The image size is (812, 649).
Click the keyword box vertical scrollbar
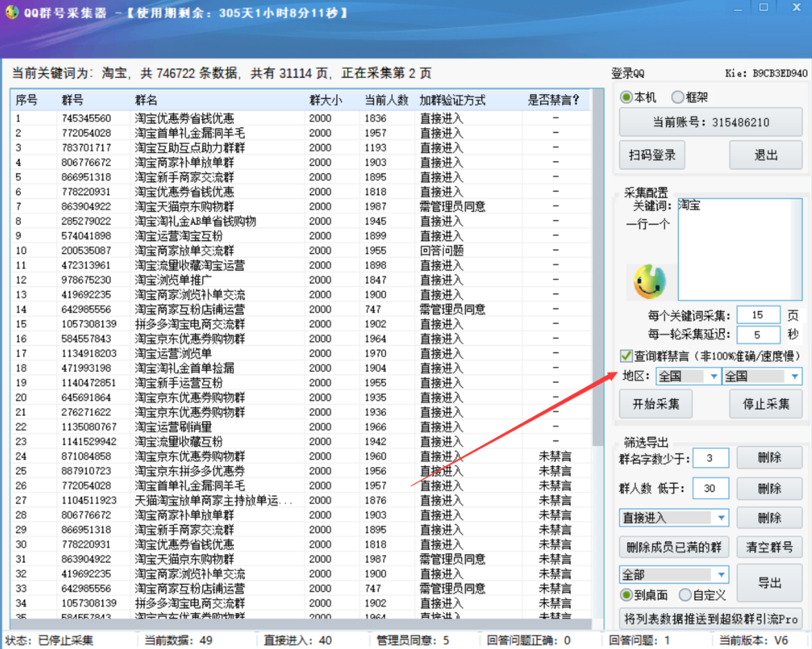tap(796, 250)
